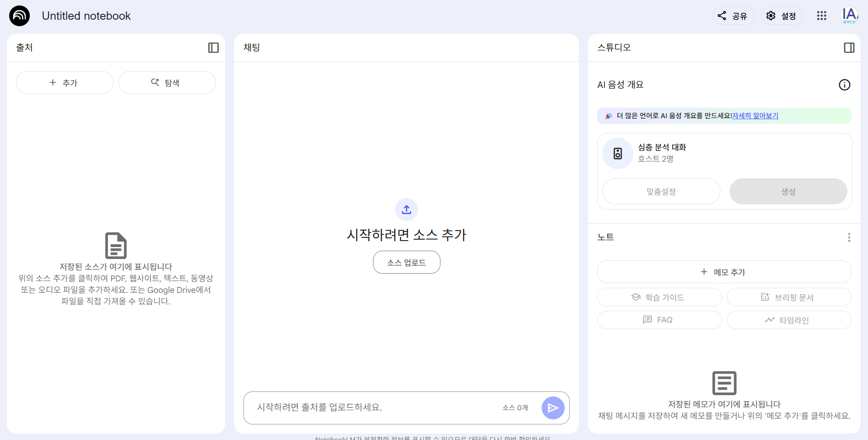The image size is (868, 440).
Task: Click the AI 음성 개요 info icon
Action: (844, 85)
